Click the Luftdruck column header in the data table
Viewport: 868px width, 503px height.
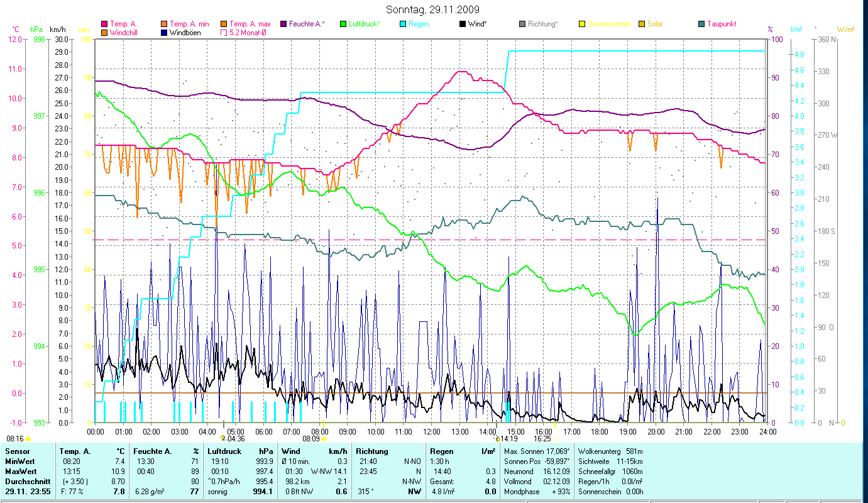[224, 451]
